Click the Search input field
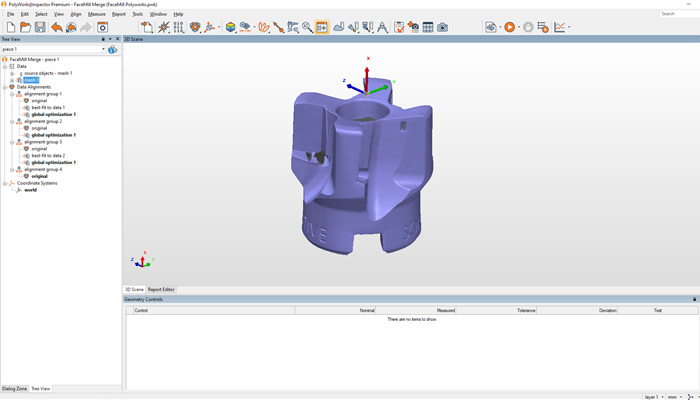This screenshot has width=700, height=400. [x=678, y=14]
